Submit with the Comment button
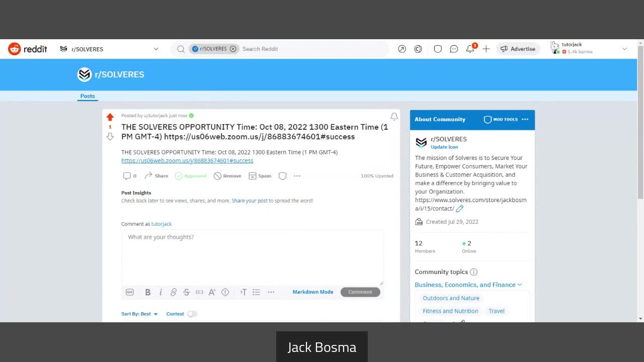 [x=360, y=292]
